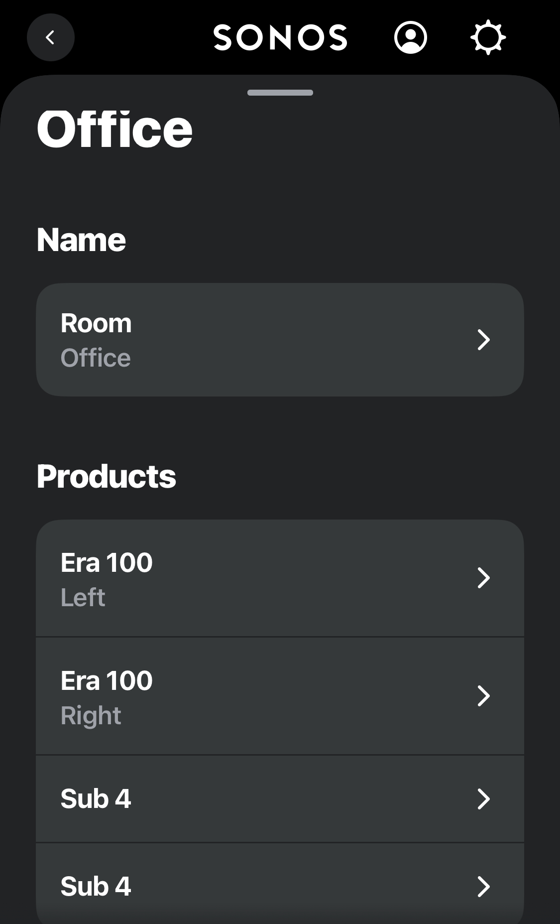This screenshot has height=924, width=560.
Task: Expand the Era 100 Right chevron
Action: click(x=483, y=696)
